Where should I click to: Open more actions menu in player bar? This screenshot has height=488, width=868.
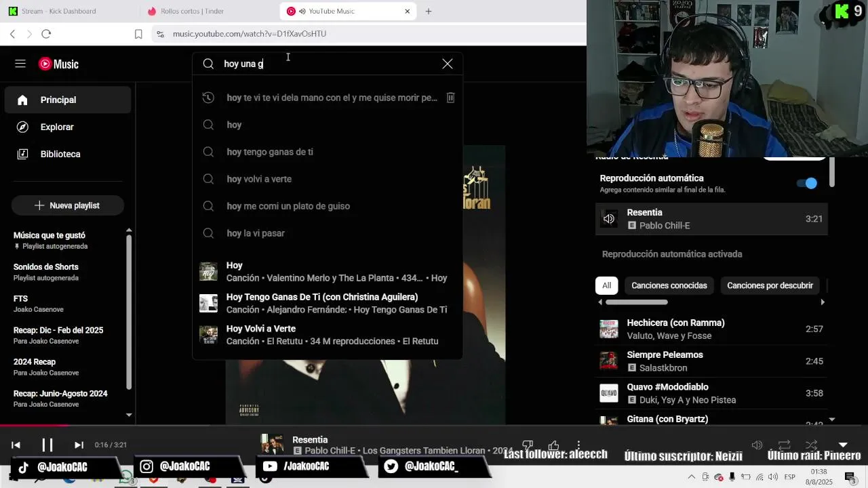(578, 445)
